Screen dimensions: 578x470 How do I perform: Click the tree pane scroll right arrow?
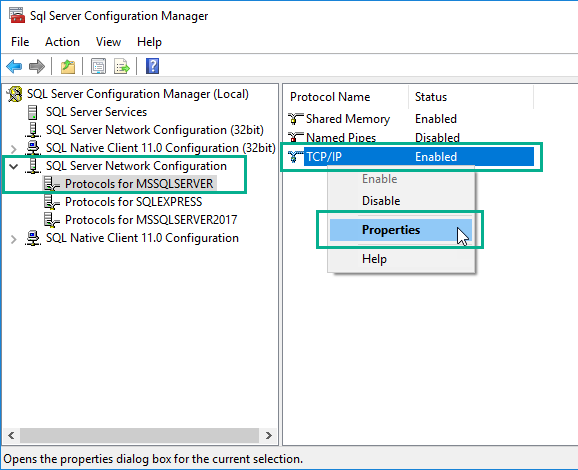pos(269,436)
